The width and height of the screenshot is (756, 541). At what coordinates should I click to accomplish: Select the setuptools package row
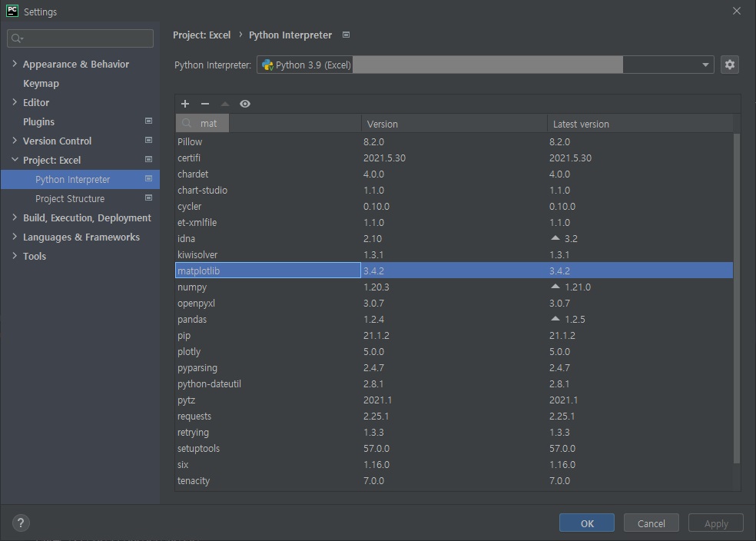point(454,449)
